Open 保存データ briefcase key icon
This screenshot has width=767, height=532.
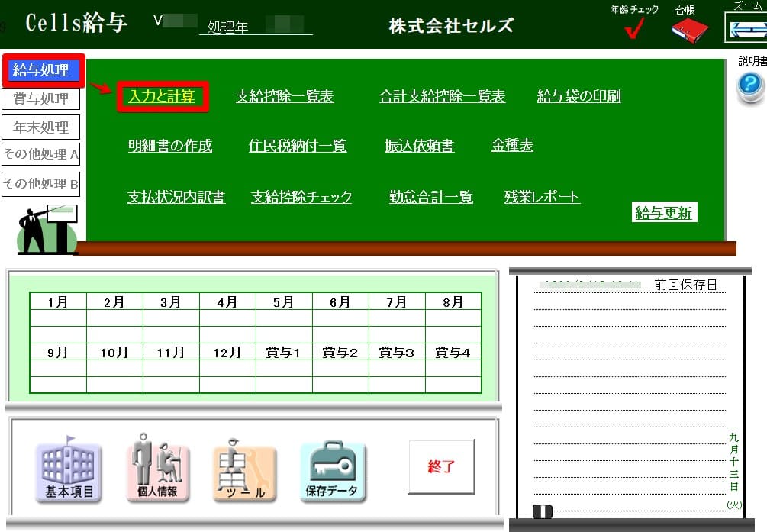click(332, 472)
